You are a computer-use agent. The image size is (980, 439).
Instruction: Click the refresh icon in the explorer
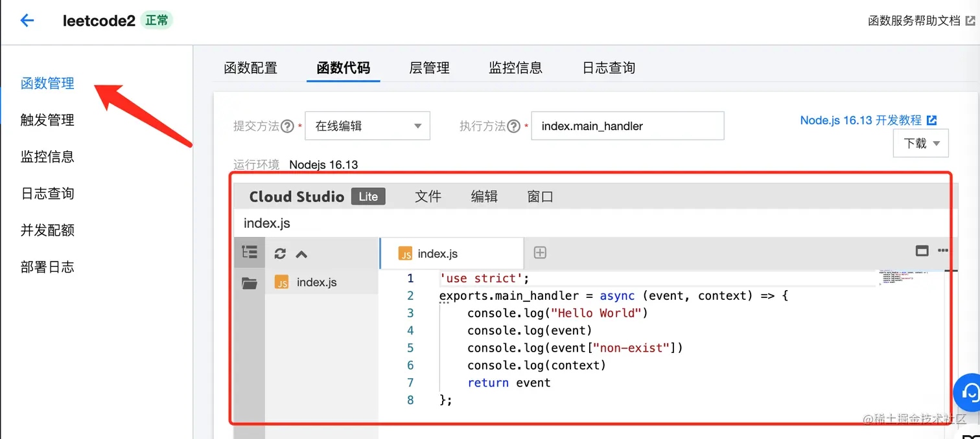(280, 254)
